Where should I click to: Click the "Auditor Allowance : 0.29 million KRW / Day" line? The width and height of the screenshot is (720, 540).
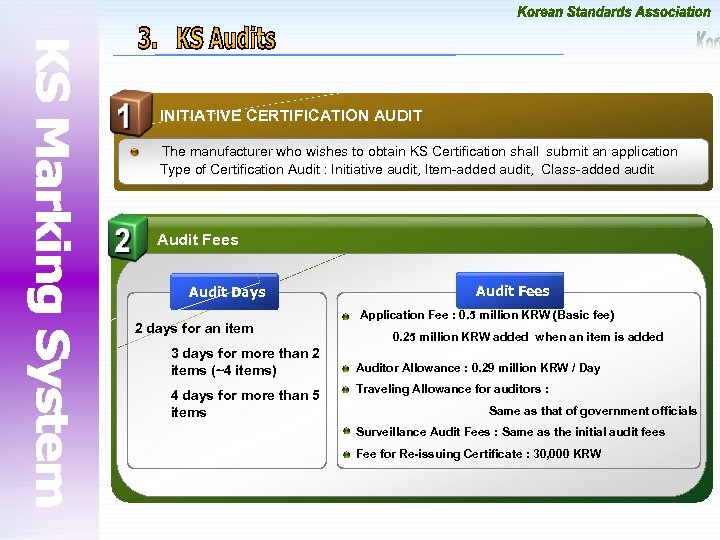pyautogui.click(x=478, y=368)
